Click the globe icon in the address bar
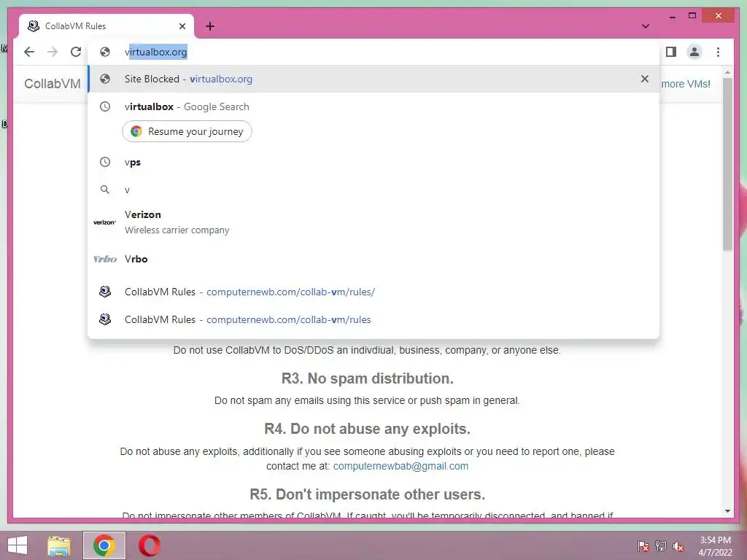747x560 pixels. point(105,52)
